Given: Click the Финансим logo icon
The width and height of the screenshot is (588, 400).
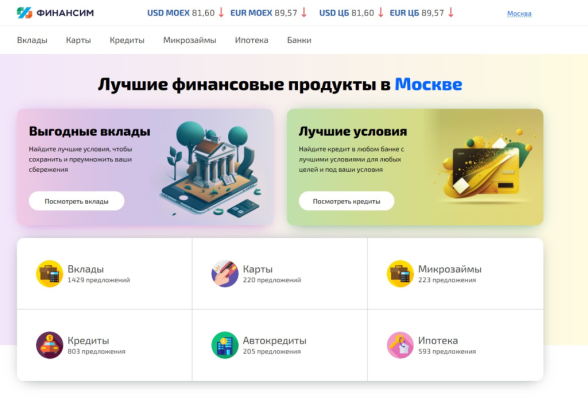Looking at the screenshot, I should [x=24, y=13].
